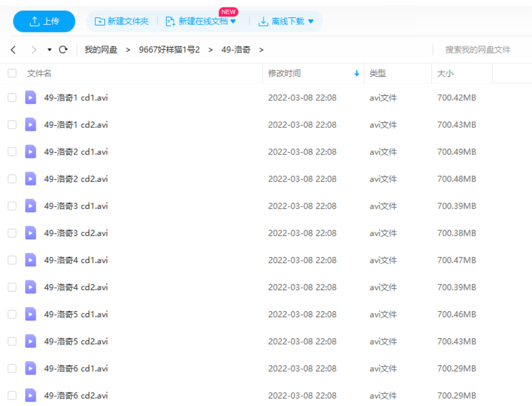Open the navigation history dropdown arrow

[49, 50]
